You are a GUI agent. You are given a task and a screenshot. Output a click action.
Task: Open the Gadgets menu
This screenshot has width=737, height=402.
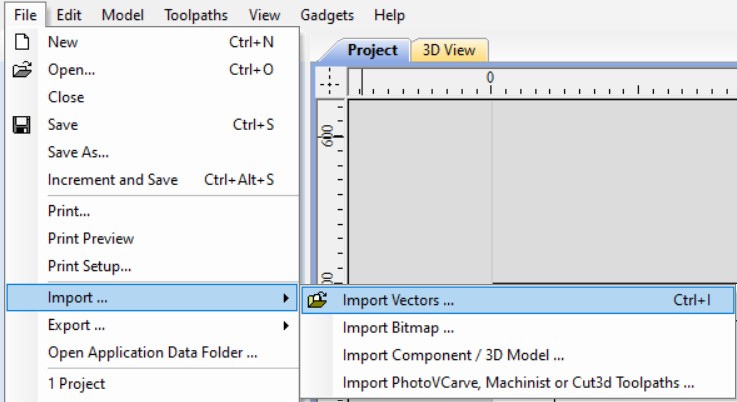click(327, 15)
